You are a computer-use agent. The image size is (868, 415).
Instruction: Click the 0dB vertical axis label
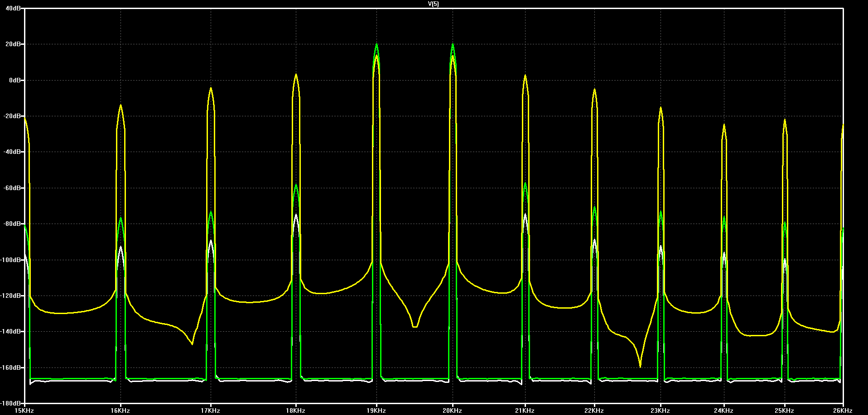click(15, 80)
